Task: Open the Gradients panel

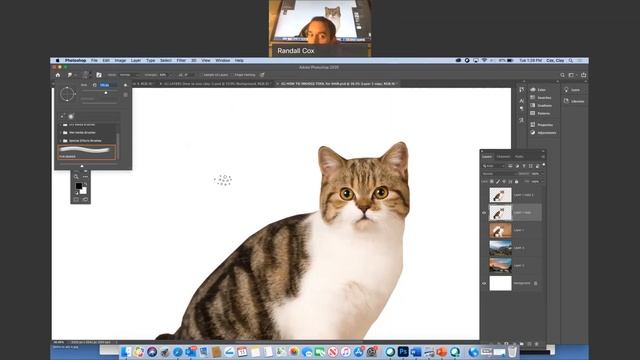Action: 541,105
